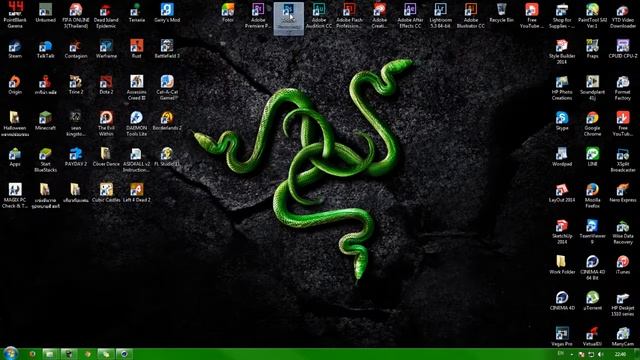The height and width of the screenshot is (360, 640).
Task: Click the Mozilla Firefox shortcut
Action: click(592, 195)
